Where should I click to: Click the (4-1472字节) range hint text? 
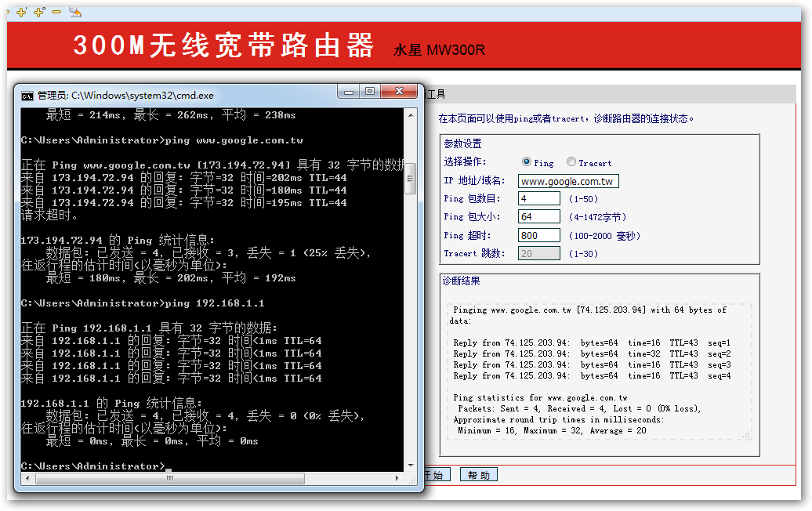pyautogui.click(x=597, y=217)
